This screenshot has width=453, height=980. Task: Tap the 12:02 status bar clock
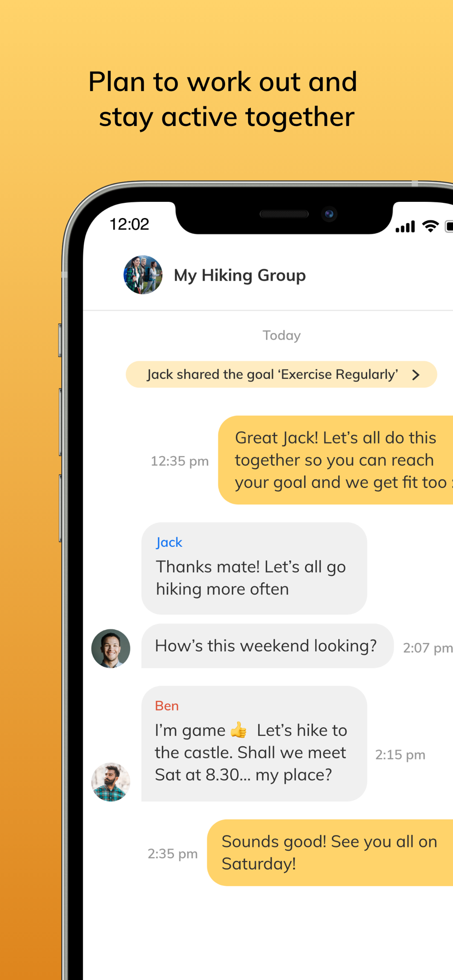[129, 224]
